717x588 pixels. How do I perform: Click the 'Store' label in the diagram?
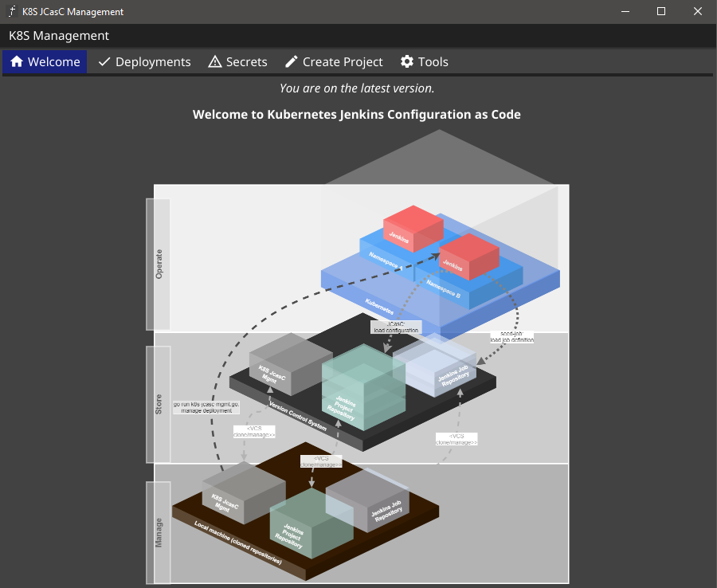pyautogui.click(x=159, y=405)
